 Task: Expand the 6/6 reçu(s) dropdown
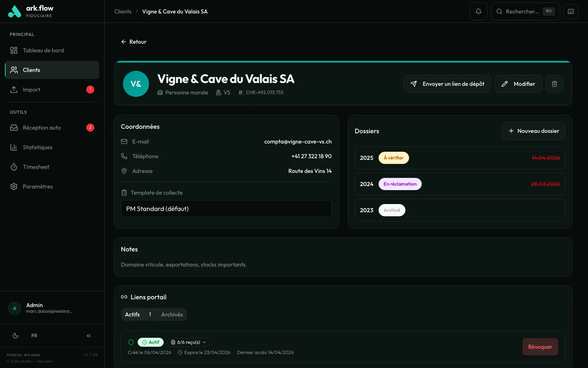point(189,342)
